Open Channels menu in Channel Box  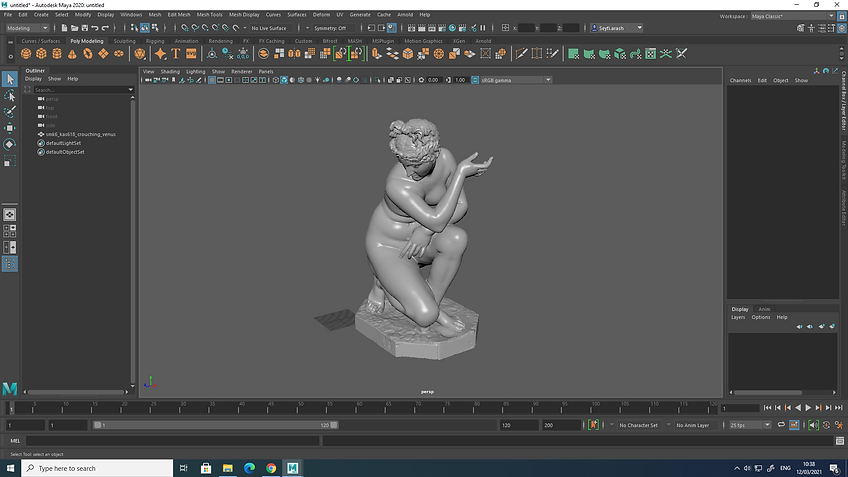tap(740, 80)
